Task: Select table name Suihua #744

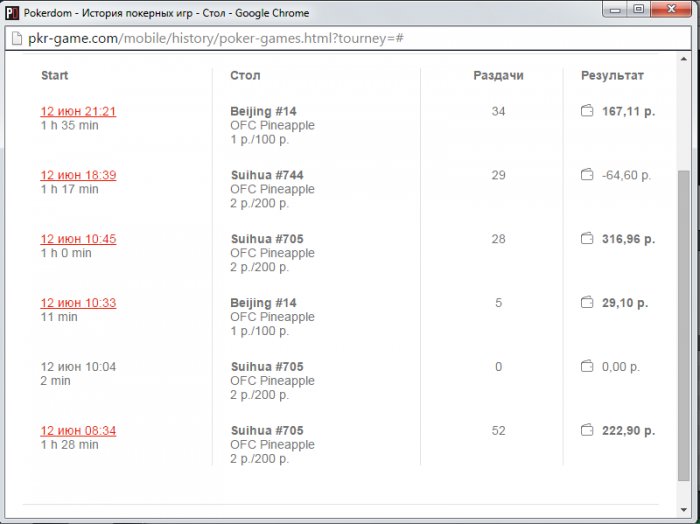Action: point(267,175)
